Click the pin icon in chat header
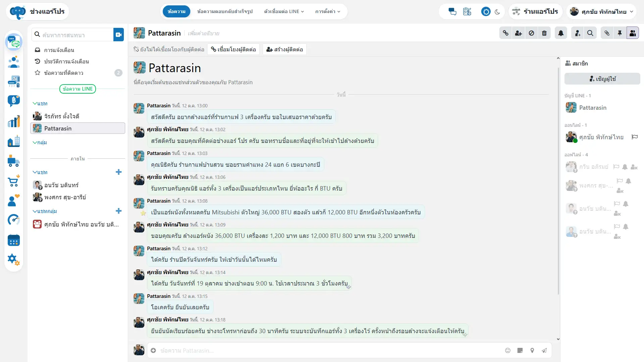The image size is (644, 362). click(x=620, y=33)
